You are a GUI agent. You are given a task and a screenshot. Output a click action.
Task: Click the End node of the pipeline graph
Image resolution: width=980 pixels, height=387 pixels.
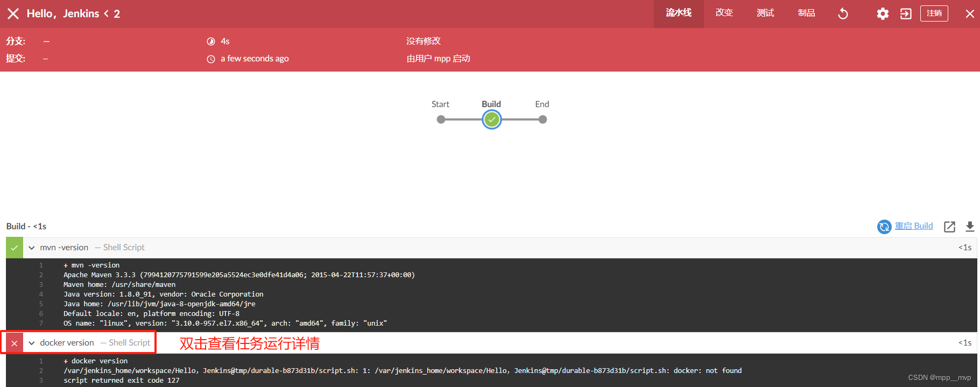pyautogui.click(x=542, y=119)
